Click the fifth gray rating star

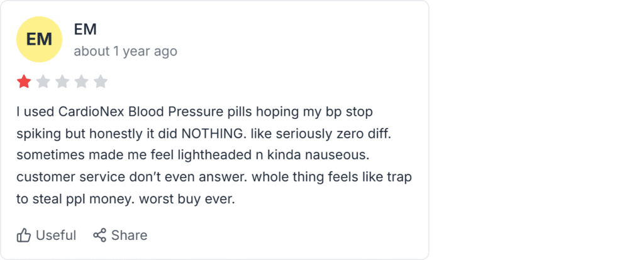tap(100, 82)
